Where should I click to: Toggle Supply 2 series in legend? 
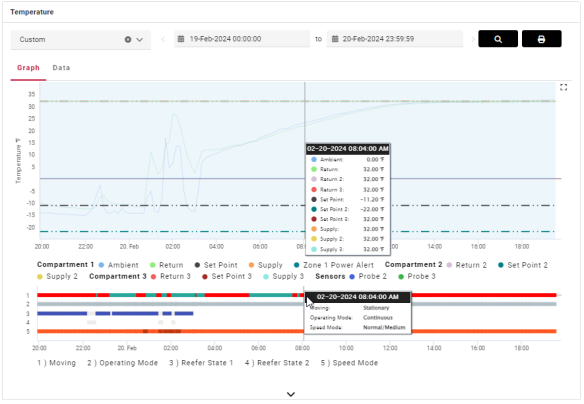[x=57, y=276]
